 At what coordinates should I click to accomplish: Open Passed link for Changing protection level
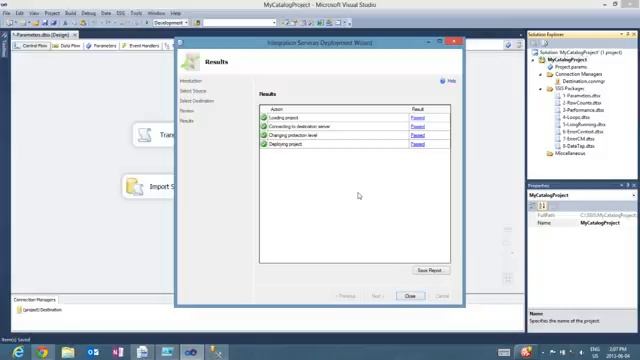pyautogui.click(x=418, y=135)
